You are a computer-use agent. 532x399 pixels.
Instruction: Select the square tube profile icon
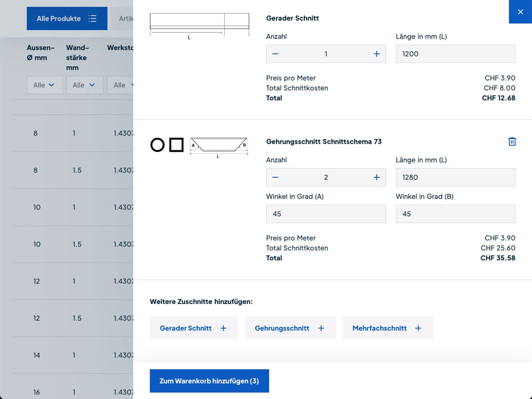176,145
